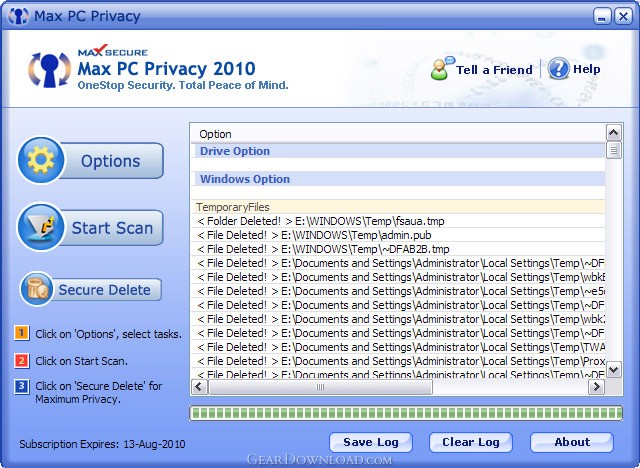Minimize the Max PC Privacy window

click(x=602, y=16)
